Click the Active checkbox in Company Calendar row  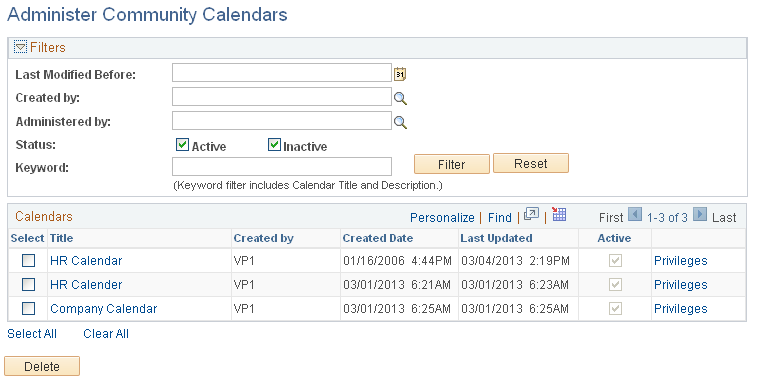pos(616,308)
